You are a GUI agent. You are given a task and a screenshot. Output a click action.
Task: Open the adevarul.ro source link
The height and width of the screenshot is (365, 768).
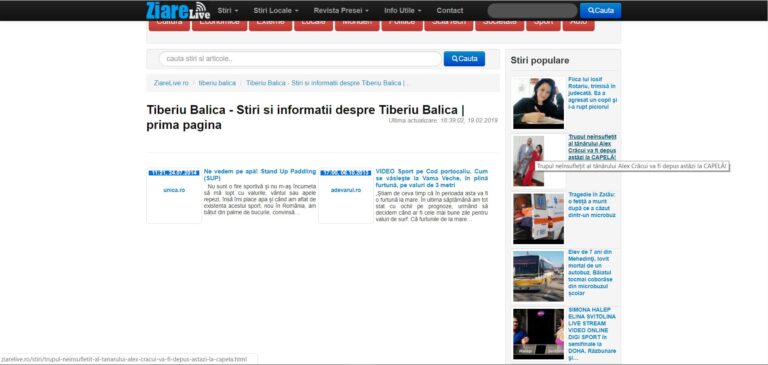pos(346,190)
